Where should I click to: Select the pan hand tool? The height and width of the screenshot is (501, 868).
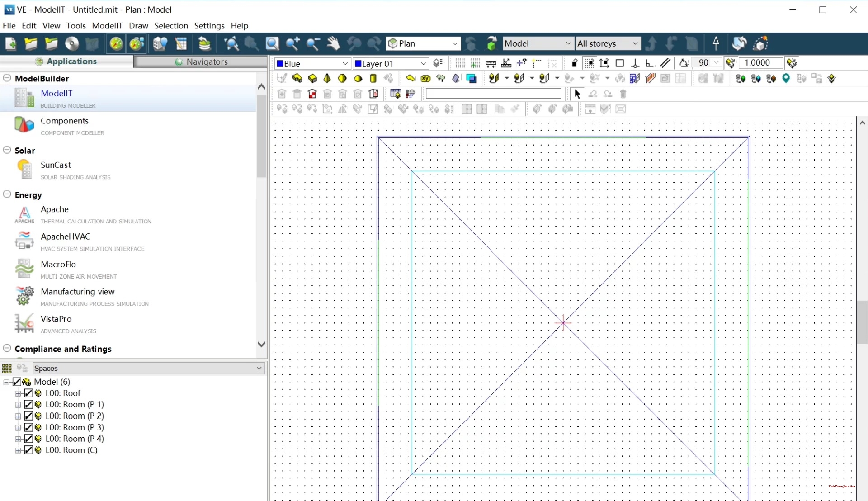pyautogui.click(x=333, y=43)
